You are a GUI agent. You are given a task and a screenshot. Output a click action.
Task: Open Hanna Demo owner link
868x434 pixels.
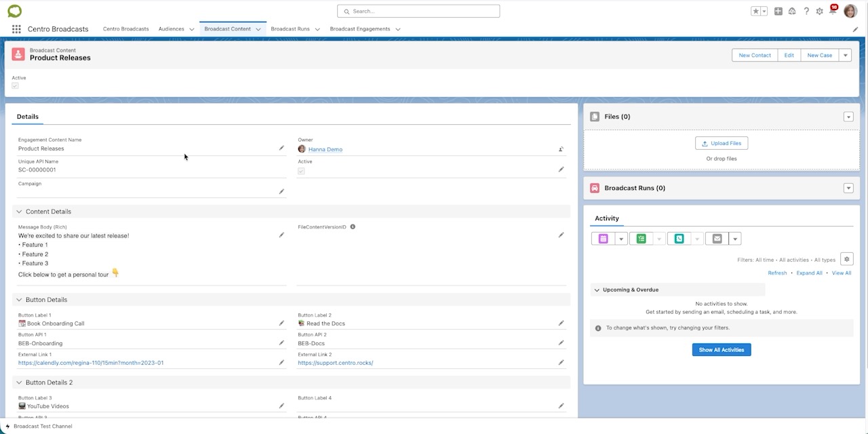pos(325,149)
